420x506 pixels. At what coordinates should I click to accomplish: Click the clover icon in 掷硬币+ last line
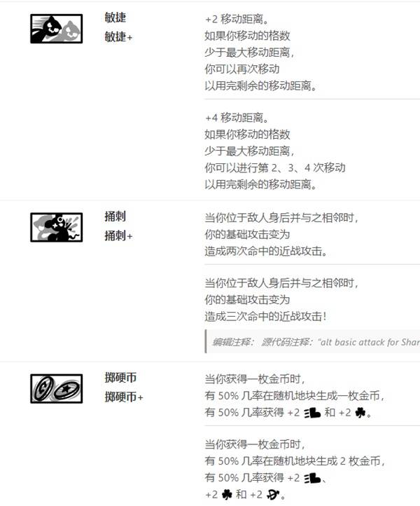pyautogui.click(x=227, y=494)
